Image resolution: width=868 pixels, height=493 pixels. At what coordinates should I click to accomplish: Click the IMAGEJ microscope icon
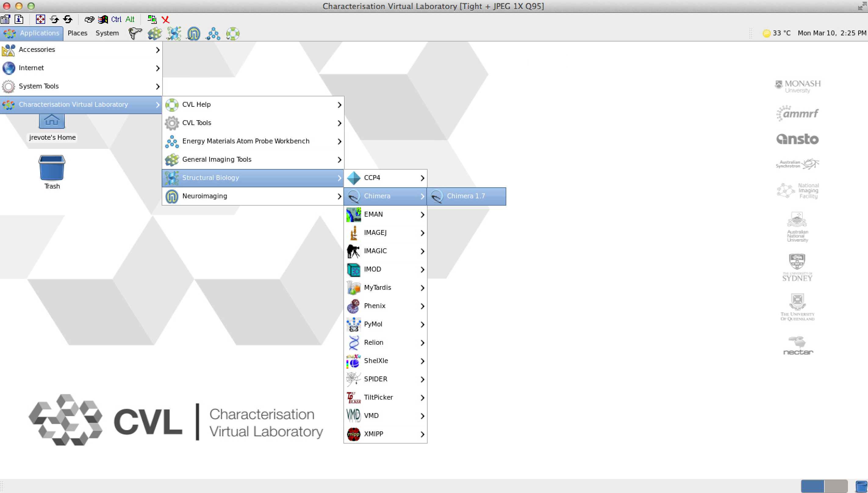(x=353, y=233)
